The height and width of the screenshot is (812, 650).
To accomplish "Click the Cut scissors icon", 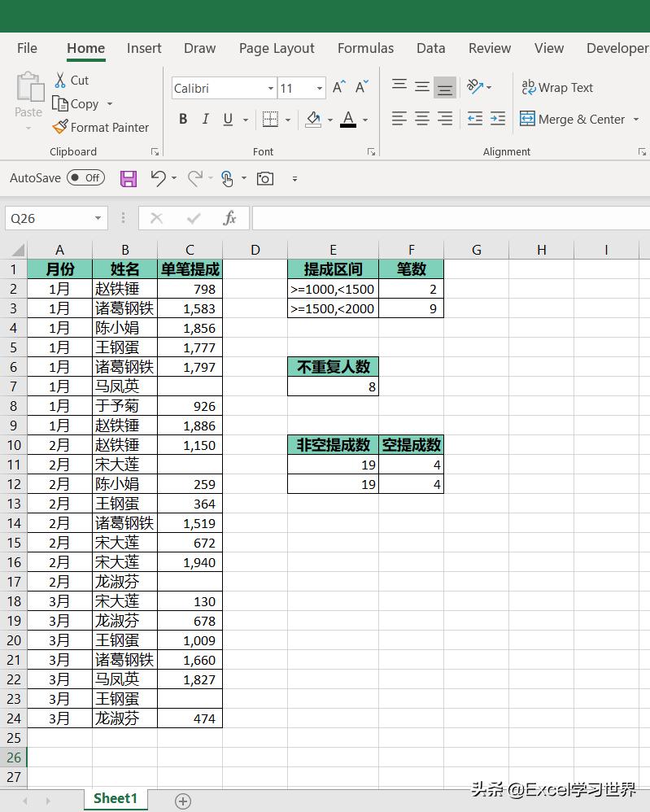I will pyautogui.click(x=60, y=81).
